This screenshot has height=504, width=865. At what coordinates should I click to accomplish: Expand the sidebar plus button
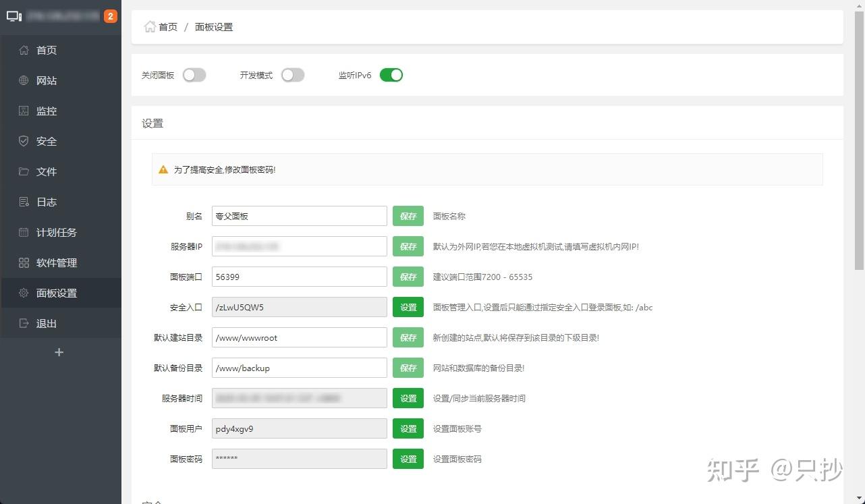click(x=59, y=352)
